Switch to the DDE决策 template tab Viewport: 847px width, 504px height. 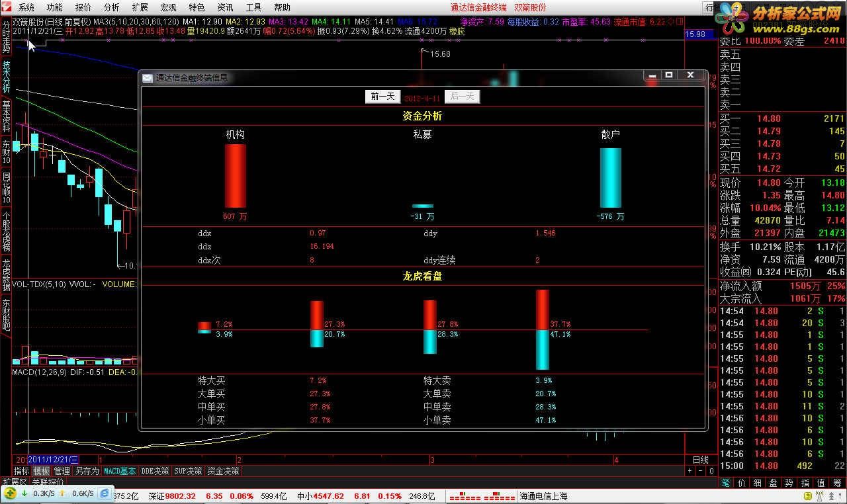click(156, 471)
